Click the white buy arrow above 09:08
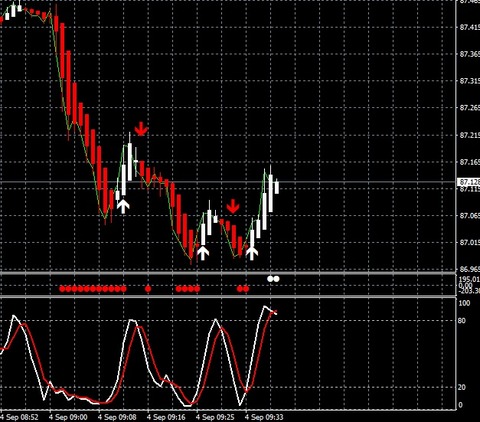The width and height of the screenshot is (480, 422). point(123,207)
